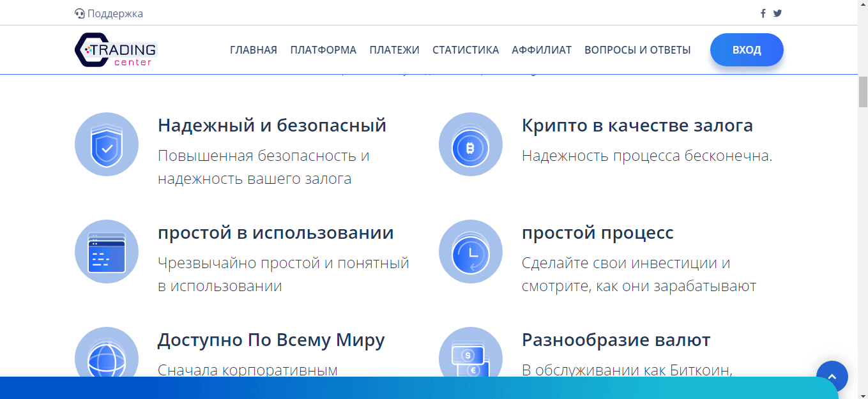Navigate to the АФФИЛИАТ page

coord(542,50)
